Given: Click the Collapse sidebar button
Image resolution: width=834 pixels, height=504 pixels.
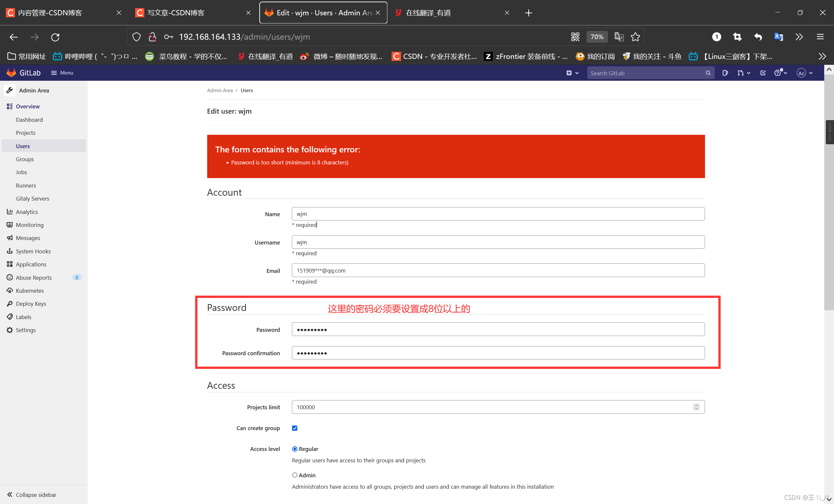Looking at the screenshot, I should pos(32,495).
